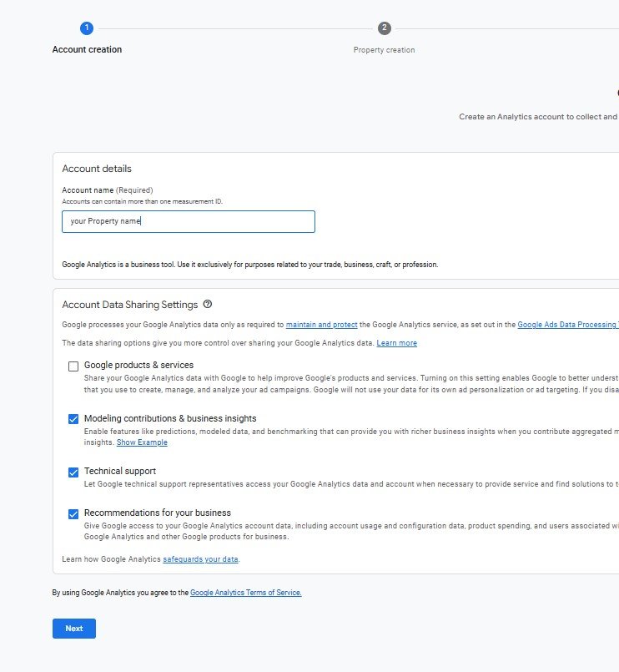This screenshot has width=619, height=672.
Task: Click inside the Account name input field
Action: pos(188,221)
